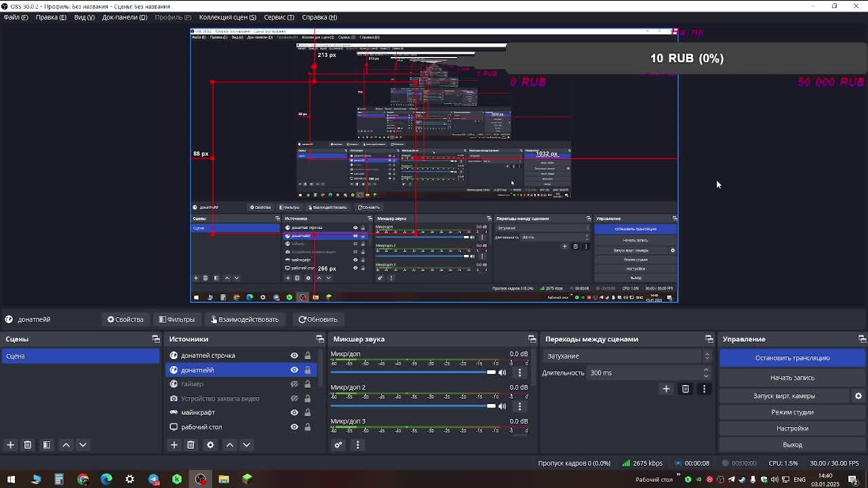Click Начать запись button

792,378
